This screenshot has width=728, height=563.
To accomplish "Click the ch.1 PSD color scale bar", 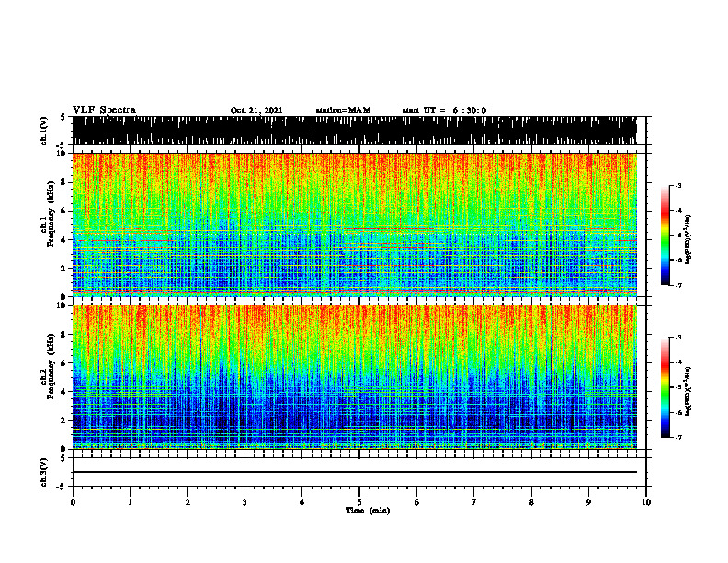I will pyautogui.click(x=665, y=236).
